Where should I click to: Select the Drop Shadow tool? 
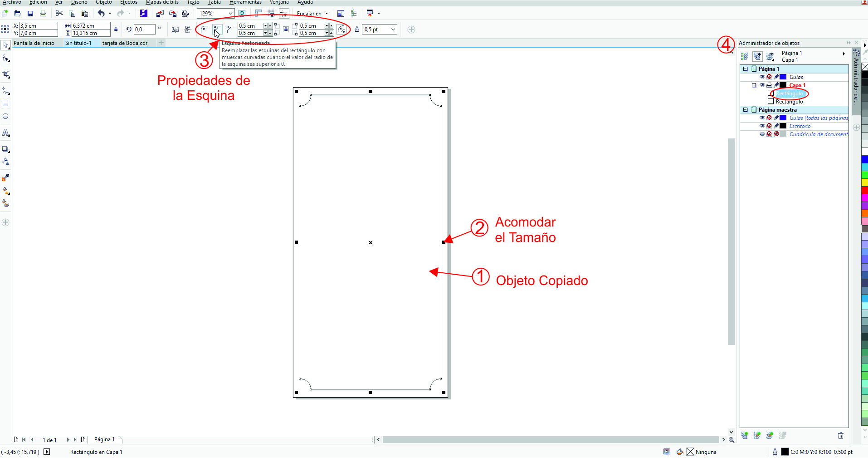tap(5, 149)
